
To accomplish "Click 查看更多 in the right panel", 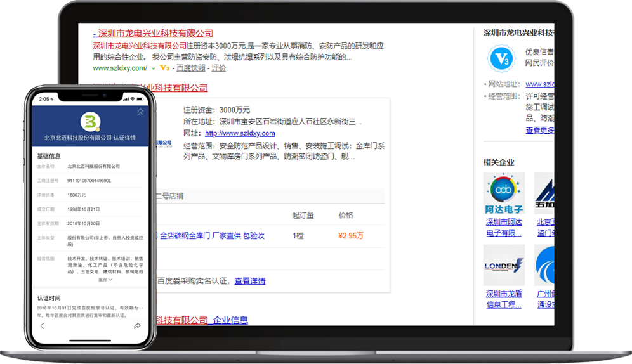I will coord(540,131).
